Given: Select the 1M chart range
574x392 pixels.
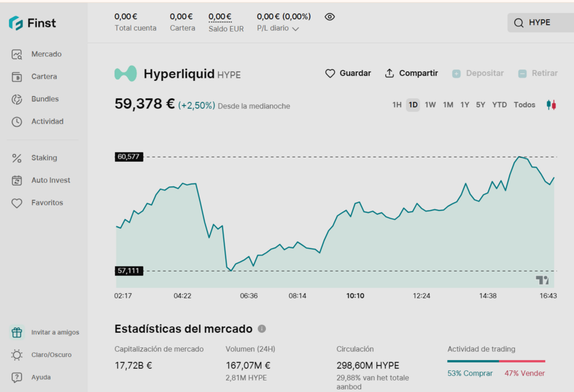Looking at the screenshot, I should 448,105.
